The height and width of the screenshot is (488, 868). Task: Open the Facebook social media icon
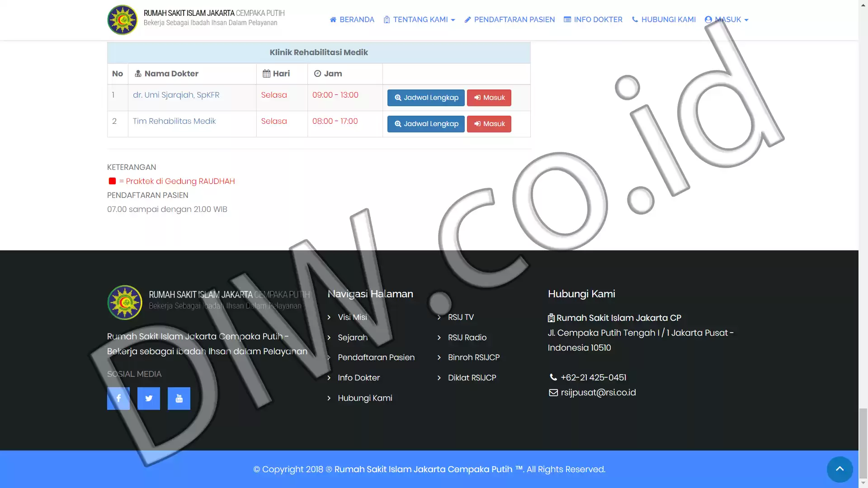pos(118,399)
